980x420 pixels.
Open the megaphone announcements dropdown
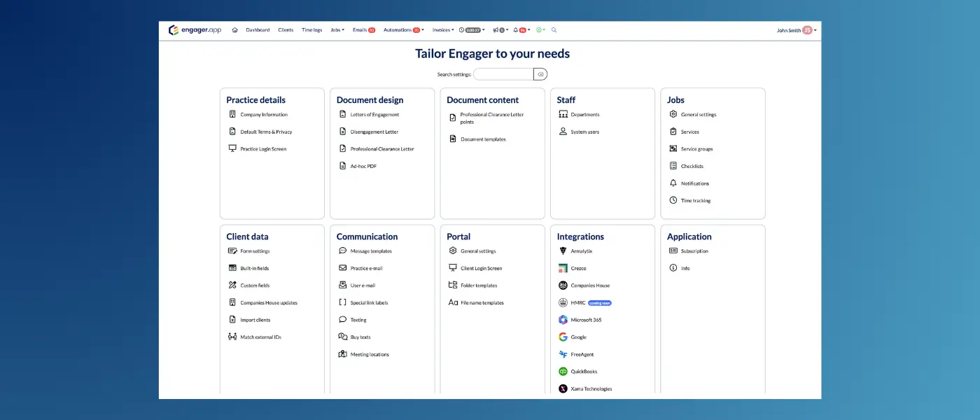pyautogui.click(x=500, y=30)
